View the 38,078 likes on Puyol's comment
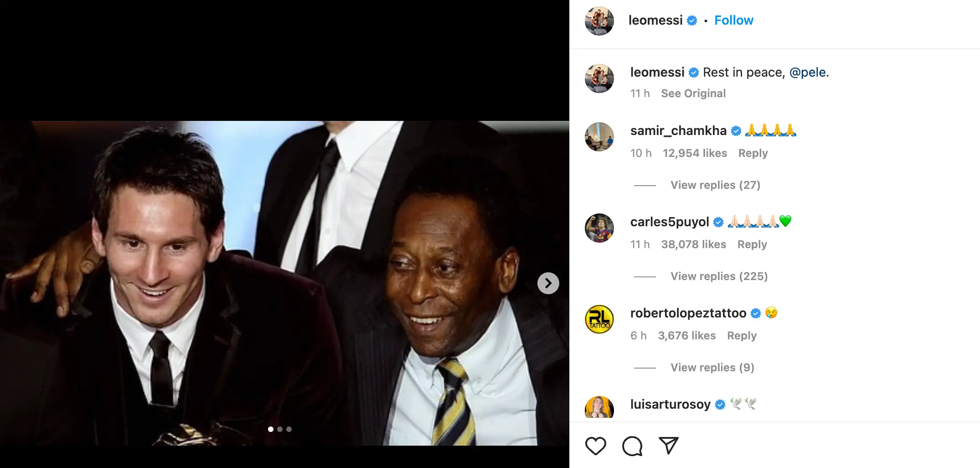This screenshot has height=468, width=980. point(693,244)
